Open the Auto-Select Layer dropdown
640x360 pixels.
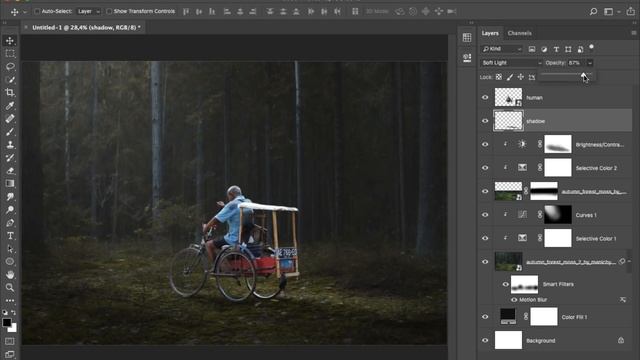(x=88, y=11)
